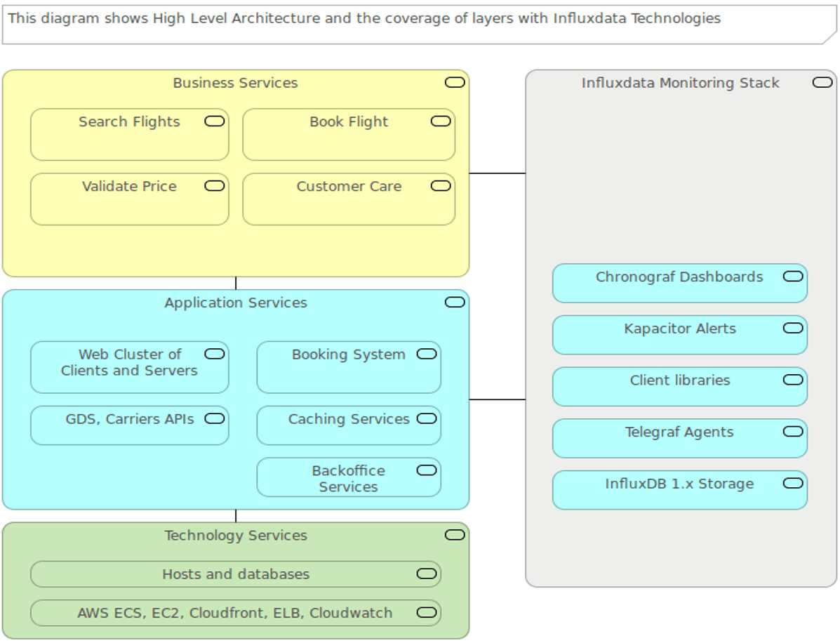The height and width of the screenshot is (643, 840).
Task: Select the Backoffice Services box
Action: pyautogui.click(x=349, y=477)
